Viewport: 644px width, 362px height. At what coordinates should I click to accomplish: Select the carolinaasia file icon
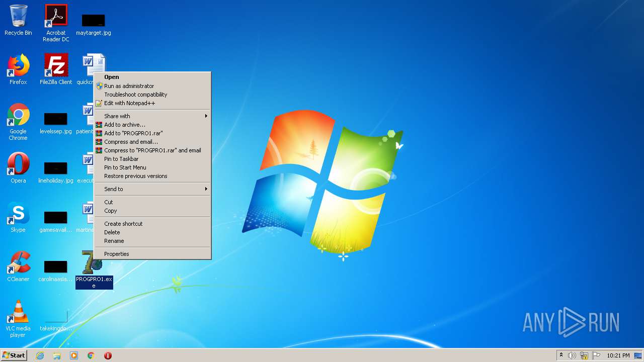56,270
